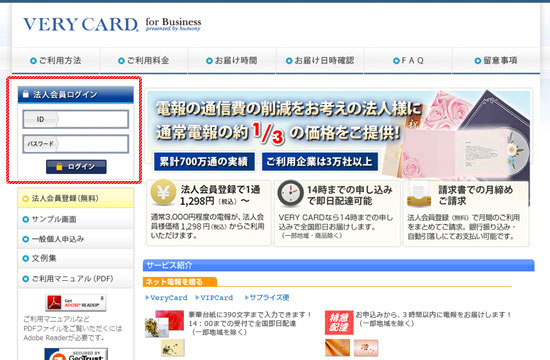The width and height of the screenshot is (550, 360).
Task: Click the invoice tray icon beside 請求書での月締め
Action: coord(419,194)
